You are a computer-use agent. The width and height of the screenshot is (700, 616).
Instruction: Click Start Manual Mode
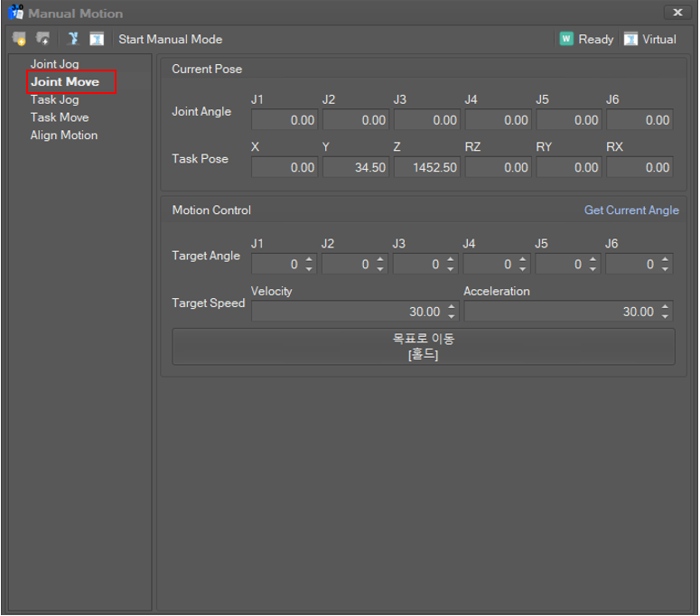click(x=170, y=39)
